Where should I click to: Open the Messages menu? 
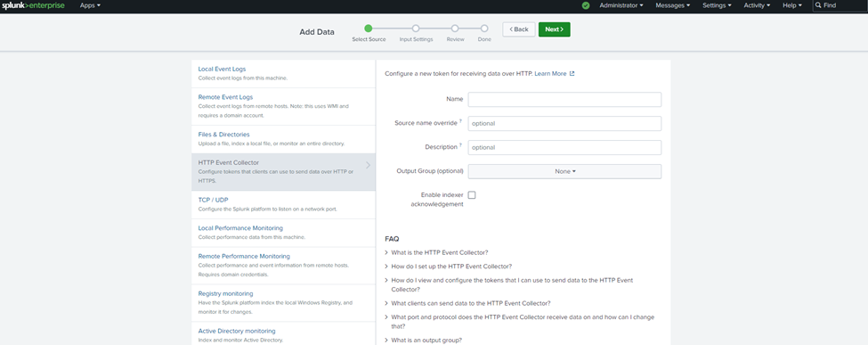click(x=673, y=5)
